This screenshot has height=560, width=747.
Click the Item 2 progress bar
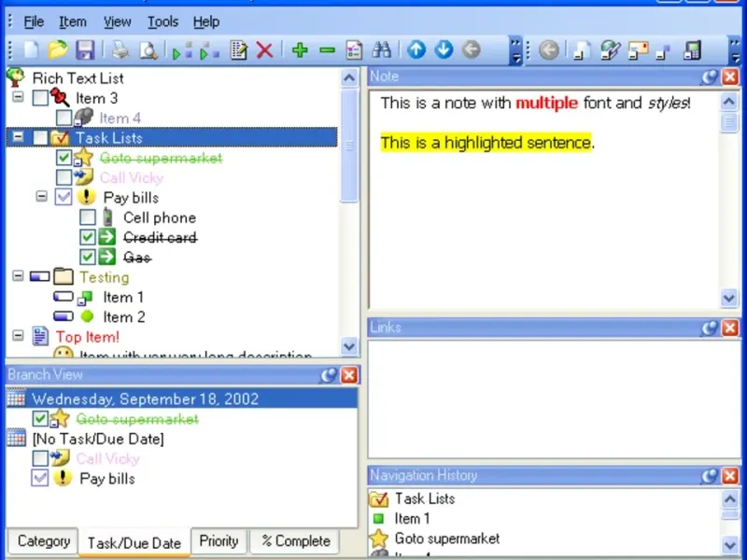coord(63,316)
